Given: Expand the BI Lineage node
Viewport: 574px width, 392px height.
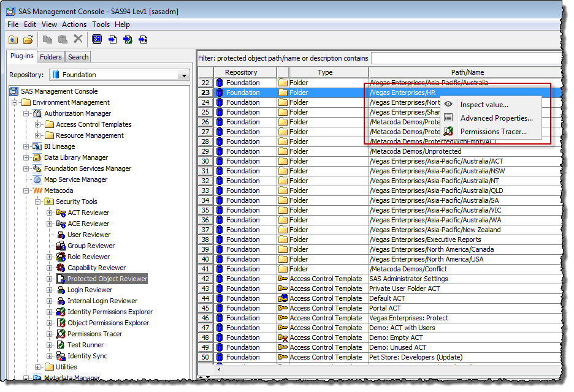Looking at the screenshot, I should pyautogui.click(x=26, y=146).
